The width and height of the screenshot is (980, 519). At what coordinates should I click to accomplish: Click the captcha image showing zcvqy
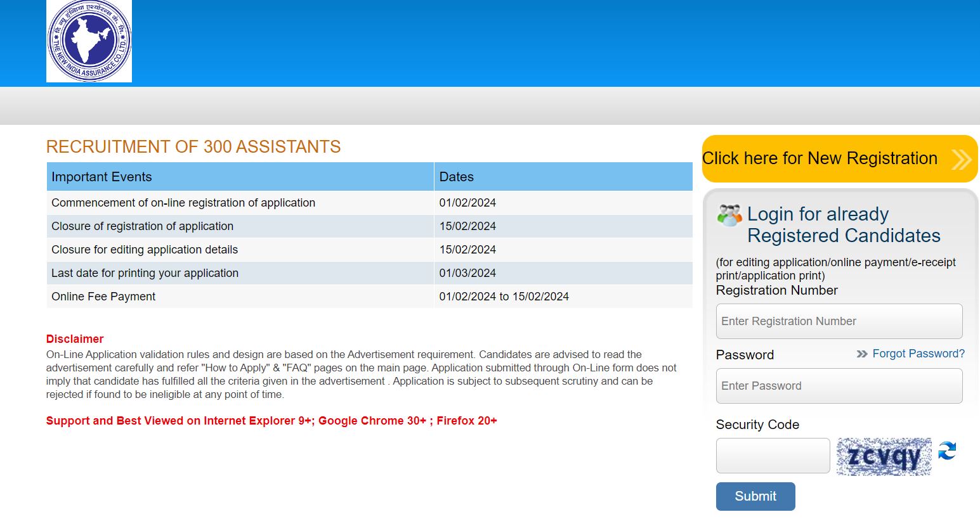(x=884, y=456)
